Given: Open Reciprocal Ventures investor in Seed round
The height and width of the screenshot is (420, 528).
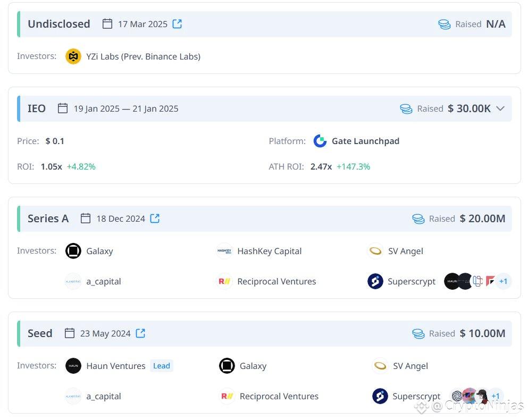Looking at the screenshot, I should pyautogui.click(x=279, y=397).
